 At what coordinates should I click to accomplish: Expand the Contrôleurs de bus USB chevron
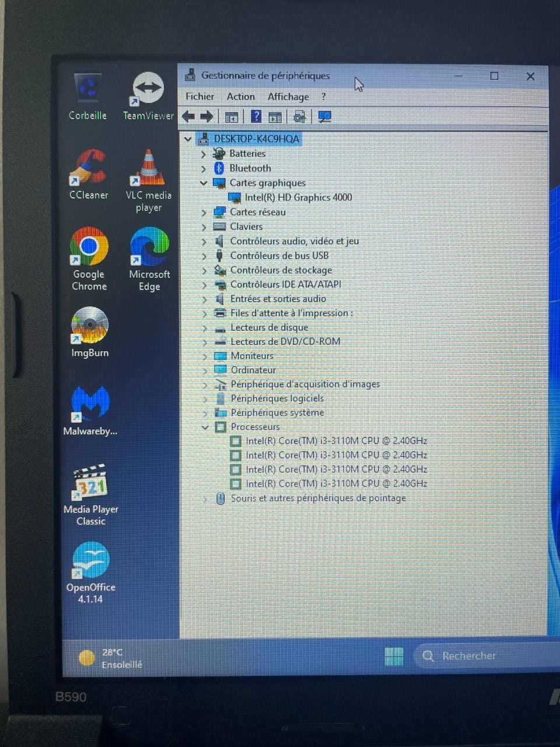[204, 256]
